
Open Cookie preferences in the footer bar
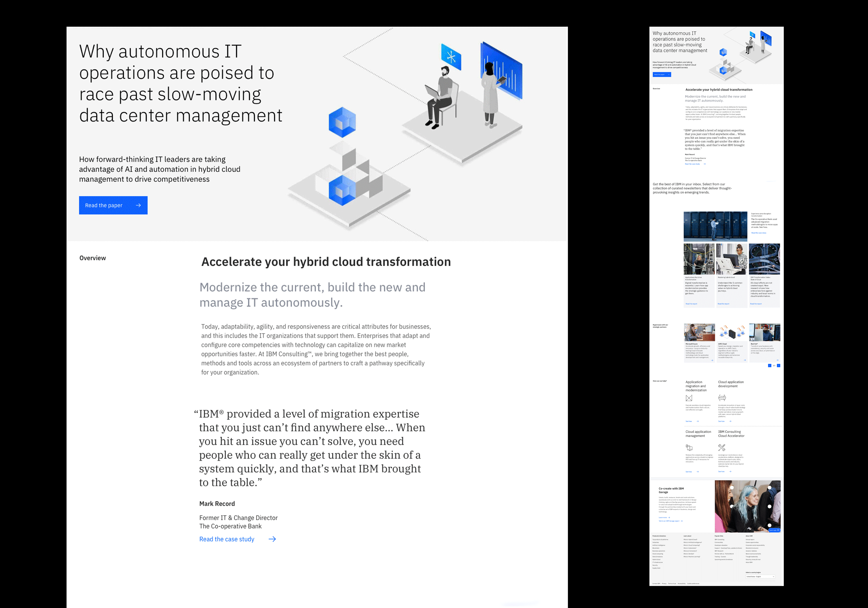(693, 584)
